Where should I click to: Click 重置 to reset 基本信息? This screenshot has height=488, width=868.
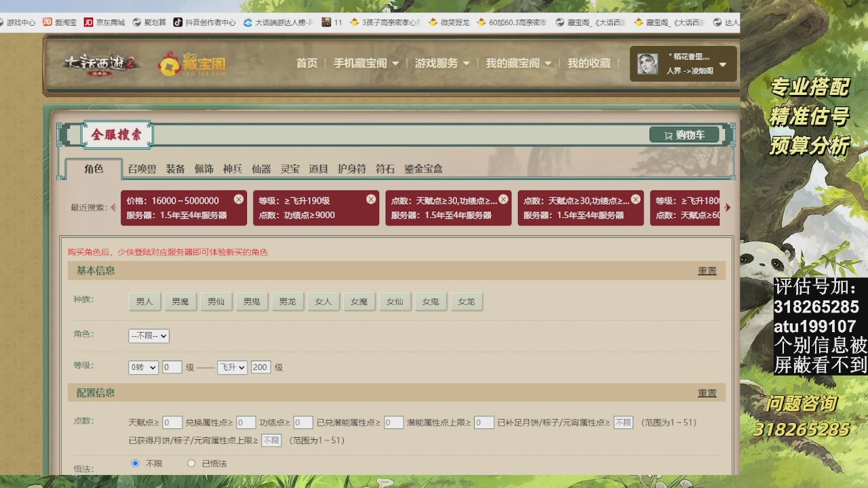[x=707, y=270]
